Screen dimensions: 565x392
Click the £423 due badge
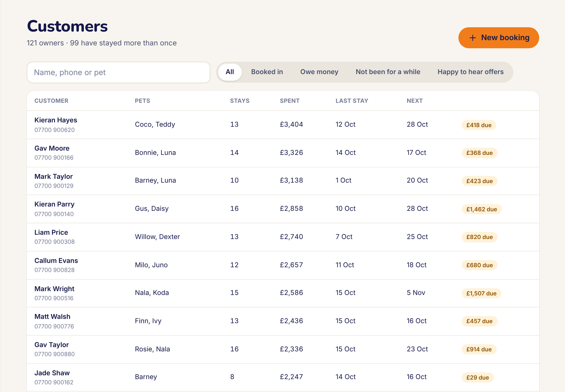479,181
